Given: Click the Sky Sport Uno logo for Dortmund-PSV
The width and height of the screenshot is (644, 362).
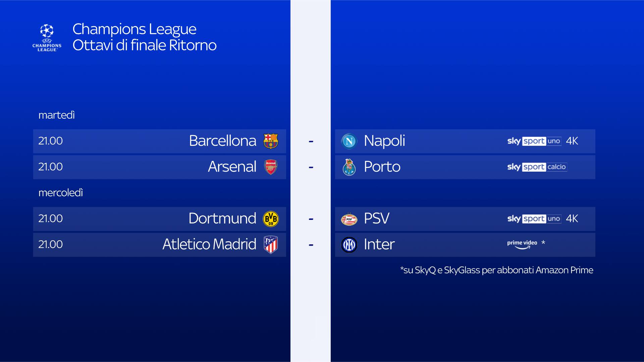Looking at the screenshot, I should [x=534, y=219].
